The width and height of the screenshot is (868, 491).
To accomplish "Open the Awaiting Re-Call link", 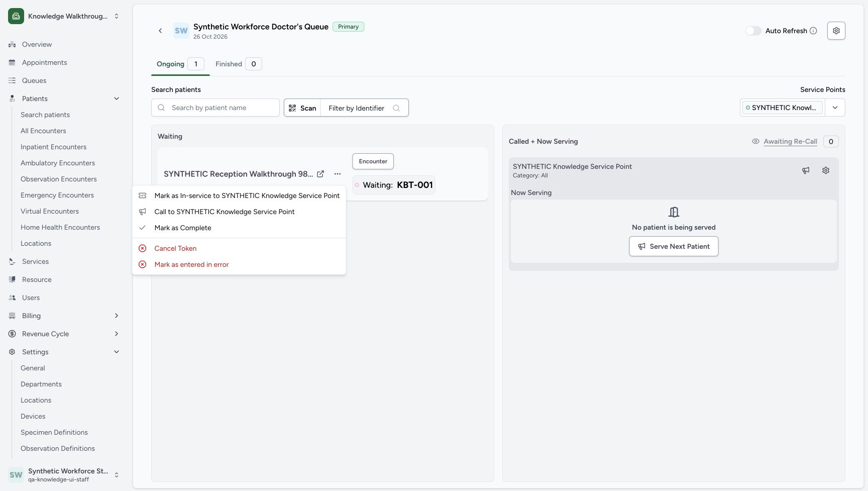I will (x=790, y=141).
